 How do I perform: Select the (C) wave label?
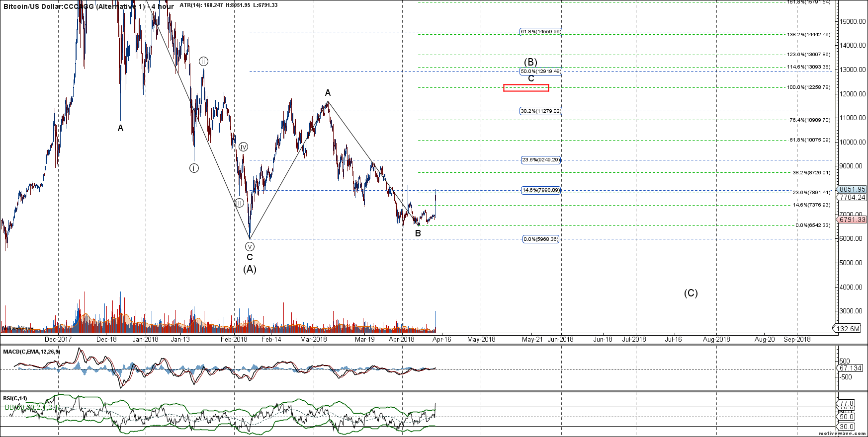click(691, 293)
